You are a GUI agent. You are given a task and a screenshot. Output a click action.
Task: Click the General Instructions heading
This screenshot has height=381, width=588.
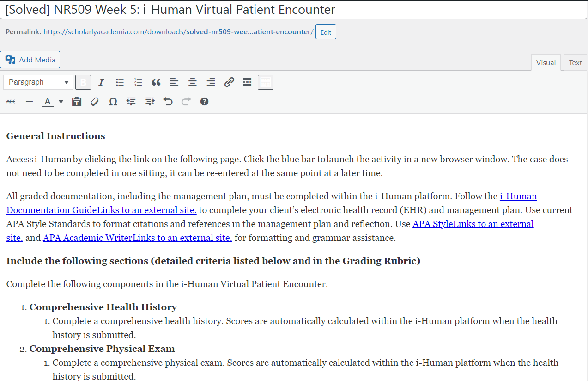tap(55, 136)
